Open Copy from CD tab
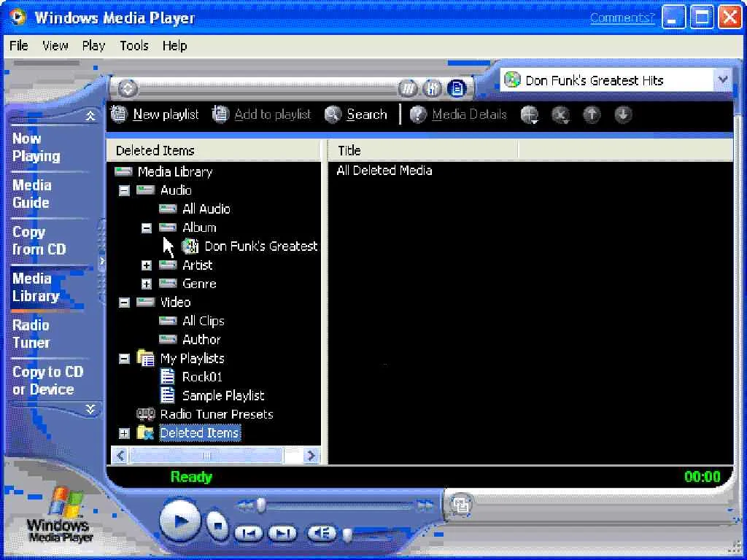This screenshot has width=747, height=560. click(x=39, y=241)
